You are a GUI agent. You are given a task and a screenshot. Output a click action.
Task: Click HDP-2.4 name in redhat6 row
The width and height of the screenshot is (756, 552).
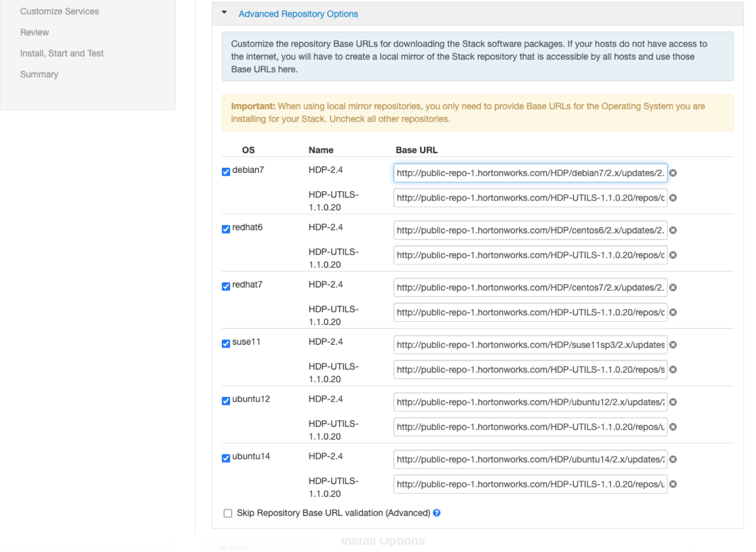tap(326, 227)
